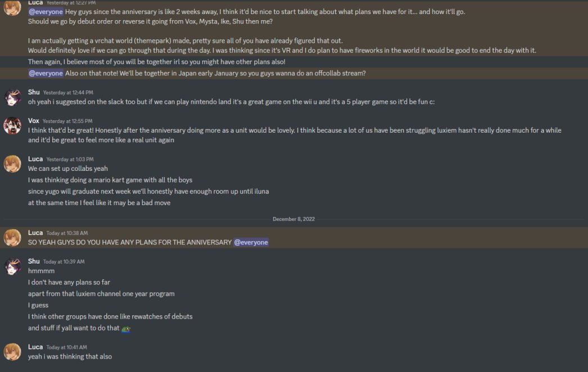Click Shu username at Today 10:39 AM
This screenshot has width=588, height=372.
[x=34, y=261]
